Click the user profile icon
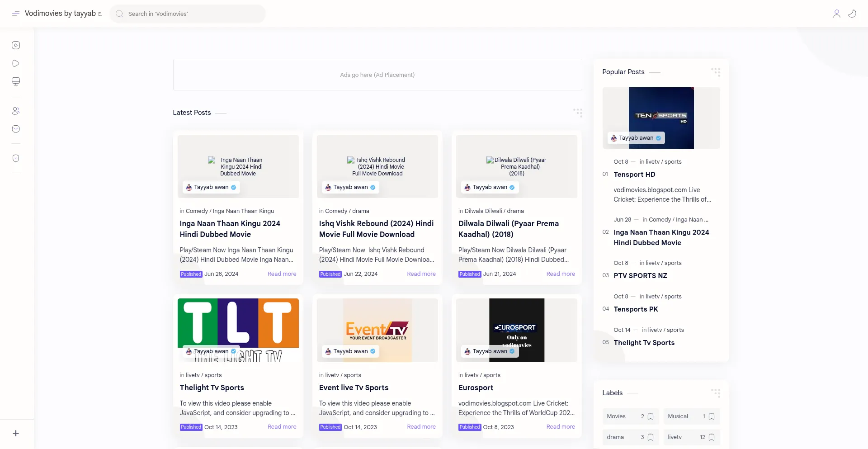The image size is (868, 449). 837,14
